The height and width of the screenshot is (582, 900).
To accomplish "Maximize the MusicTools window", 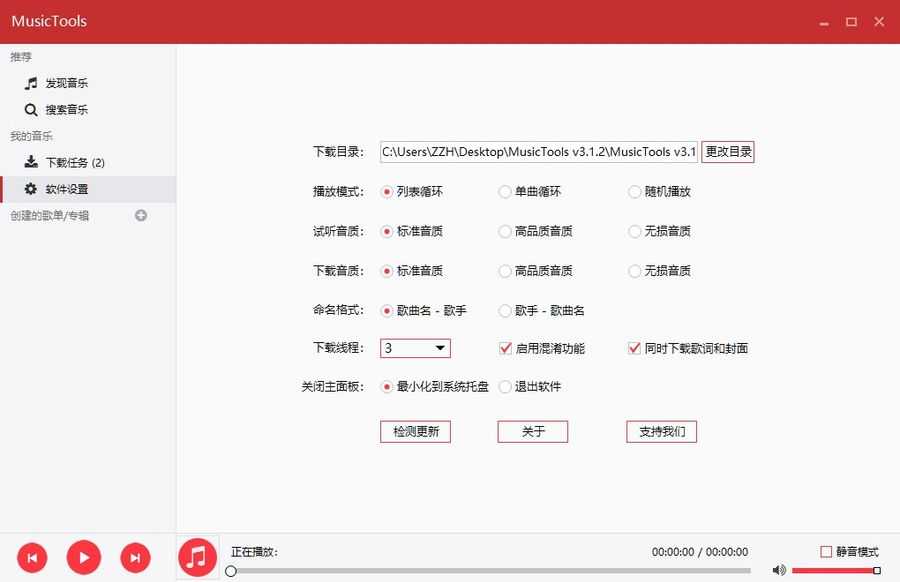I will pos(851,22).
